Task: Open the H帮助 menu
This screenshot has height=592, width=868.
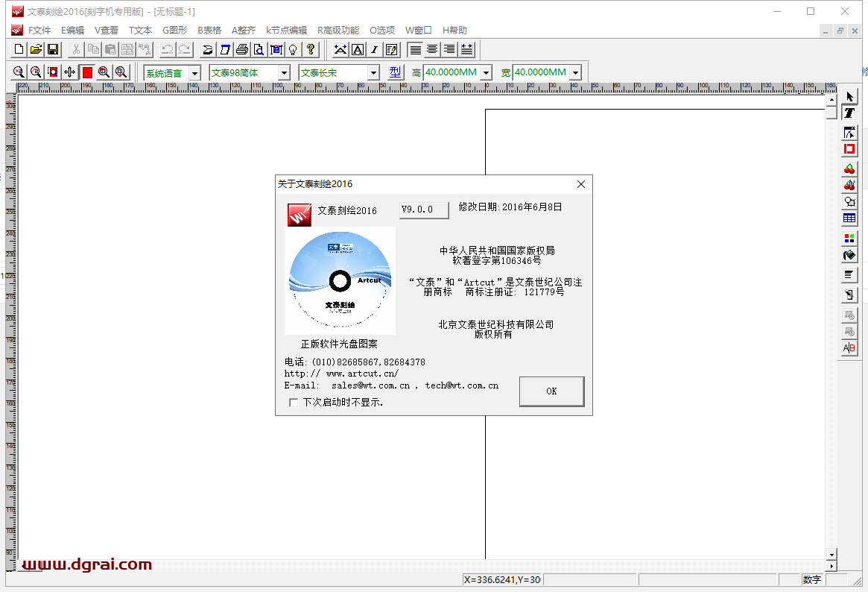Action: point(454,31)
